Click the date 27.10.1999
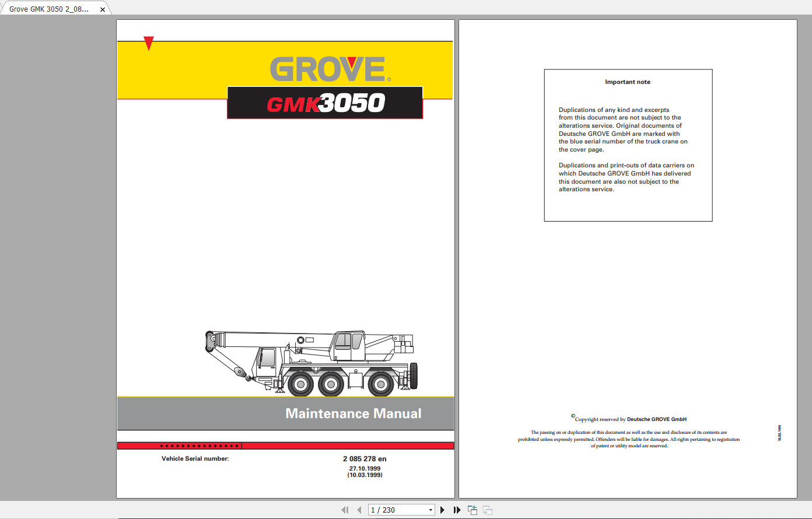This screenshot has width=812, height=519. [x=365, y=468]
